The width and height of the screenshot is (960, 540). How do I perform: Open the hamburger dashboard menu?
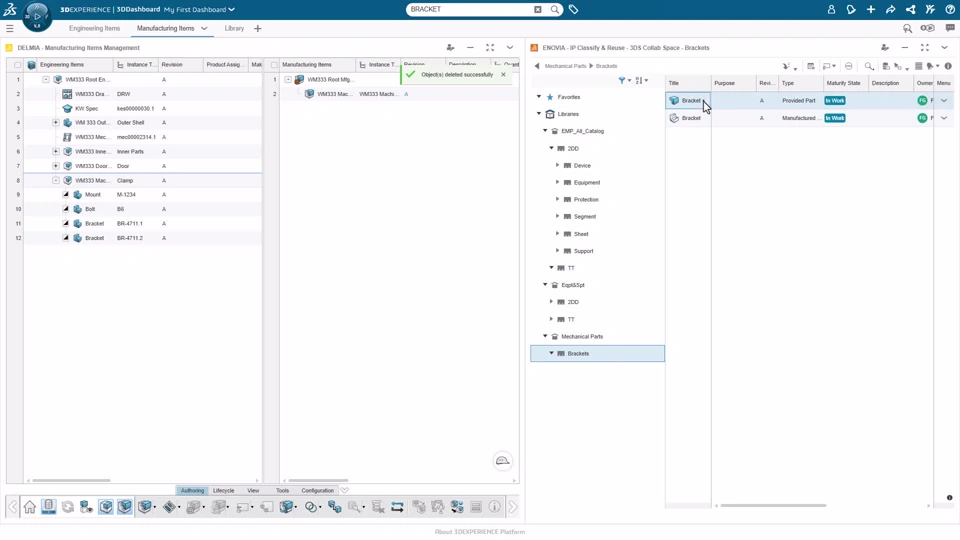coord(10,28)
